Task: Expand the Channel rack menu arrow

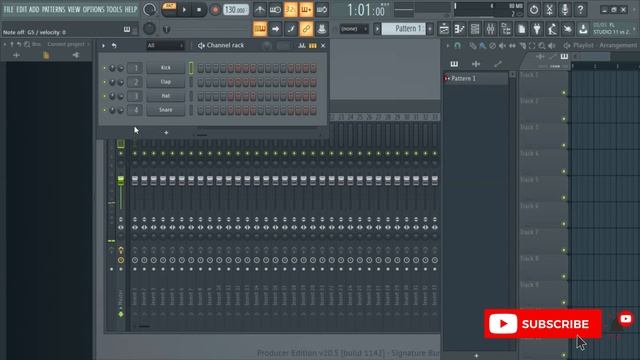Action: click(x=103, y=46)
